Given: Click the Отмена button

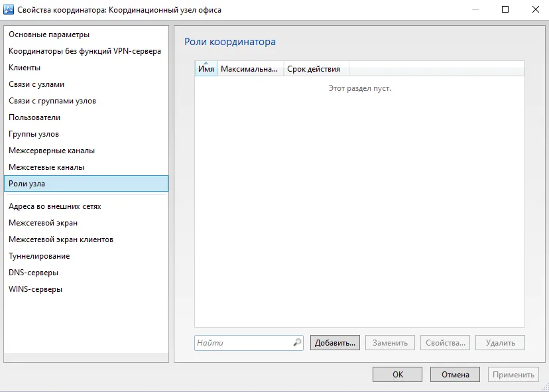Looking at the screenshot, I should 455,375.
